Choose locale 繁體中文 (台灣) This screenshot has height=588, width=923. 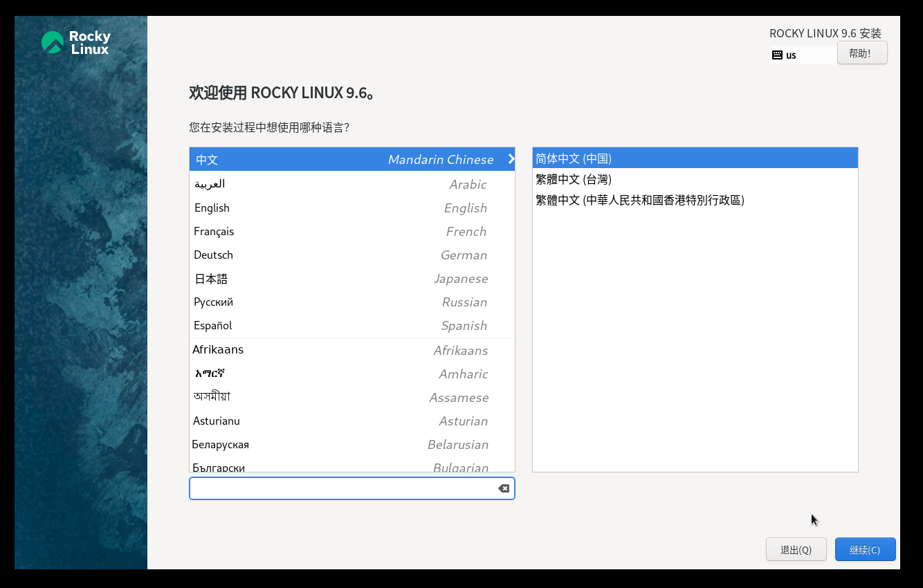[695, 179]
